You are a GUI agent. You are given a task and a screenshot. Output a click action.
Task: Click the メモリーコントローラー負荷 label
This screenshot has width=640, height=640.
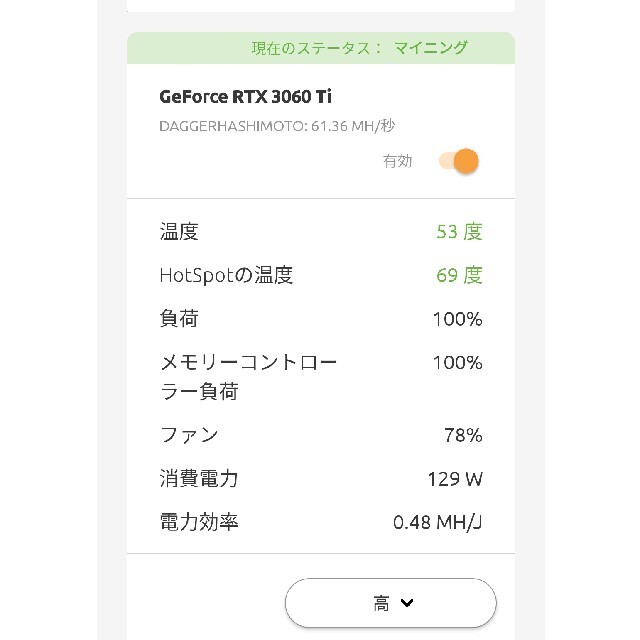[248, 377]
